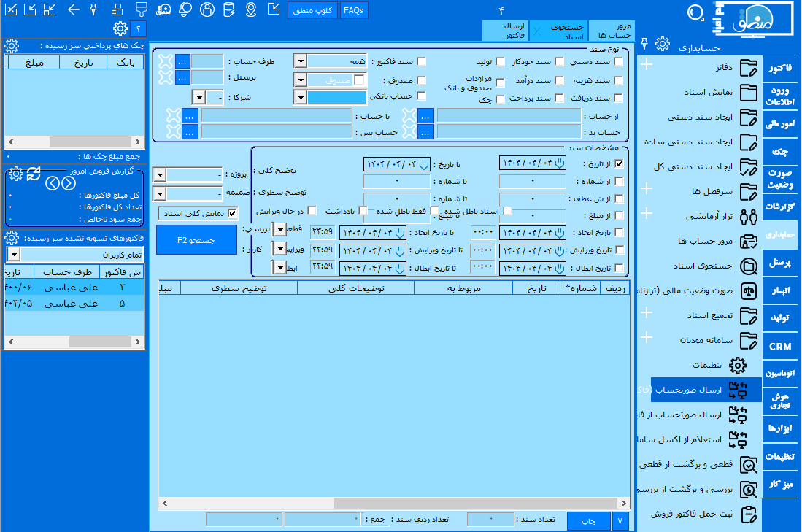
Task: Check the سند دستی checkbox
Action: (618, 62)
